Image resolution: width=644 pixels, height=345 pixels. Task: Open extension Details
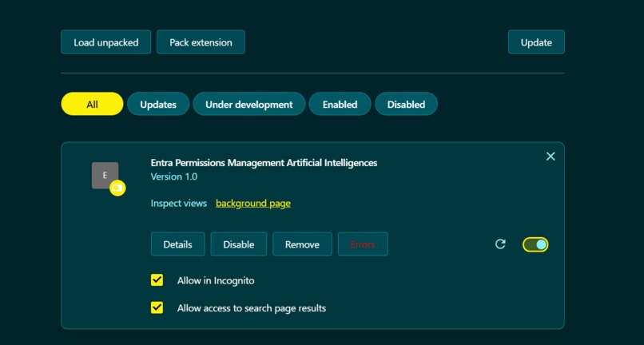[x=177, y=244]
